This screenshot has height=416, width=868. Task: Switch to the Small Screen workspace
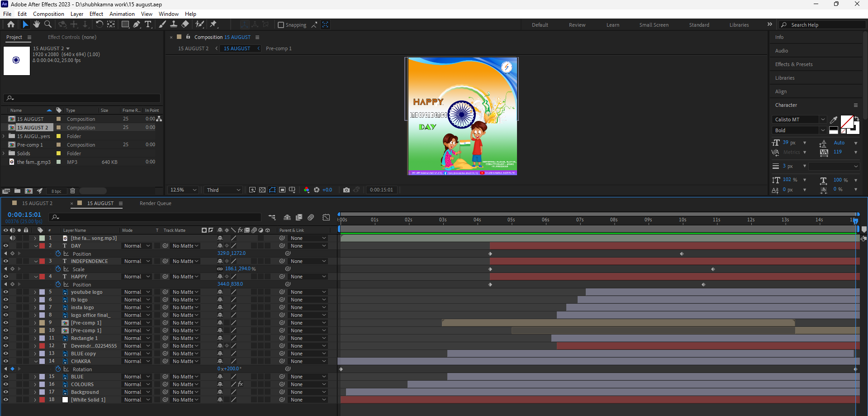pos(654,25)
